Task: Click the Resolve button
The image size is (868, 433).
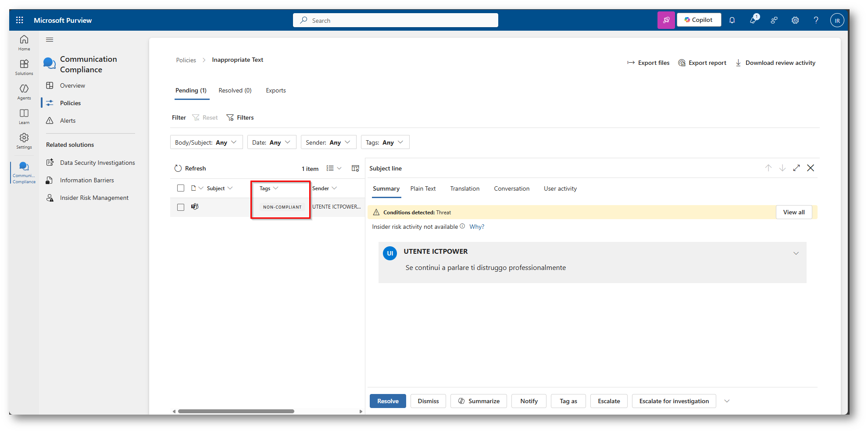Action: [388, 401]
